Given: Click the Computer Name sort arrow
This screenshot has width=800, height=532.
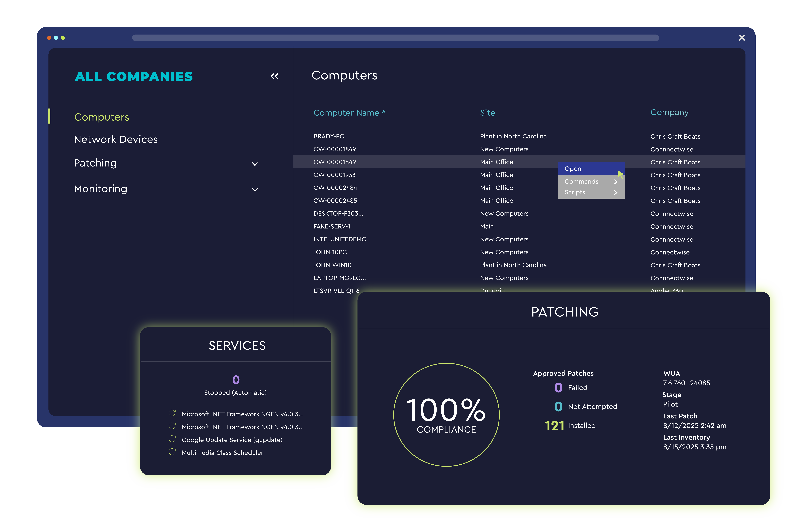Looking at the screenshot, I should 384,112.
